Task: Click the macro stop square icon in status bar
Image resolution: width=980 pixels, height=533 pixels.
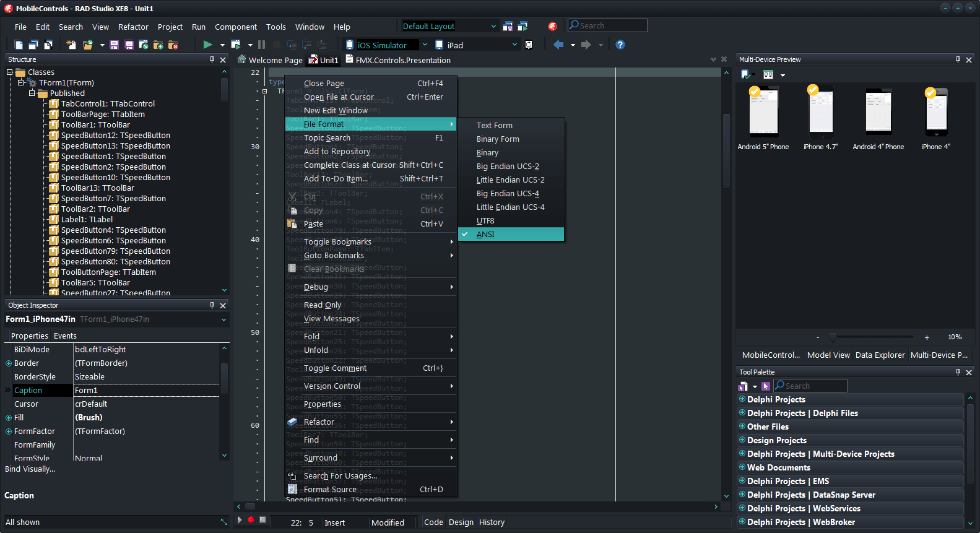Action: click(x=262, y=520)
